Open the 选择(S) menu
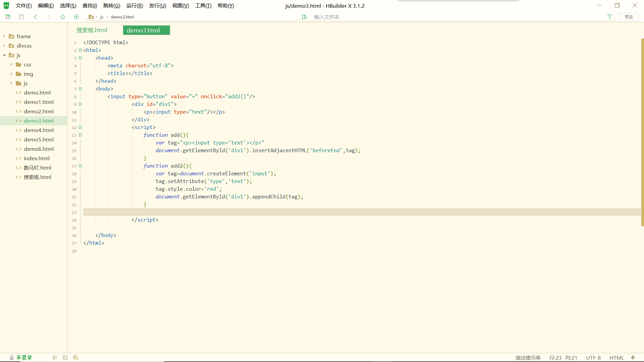Viewport: 644px width, 362px height. 68,6
